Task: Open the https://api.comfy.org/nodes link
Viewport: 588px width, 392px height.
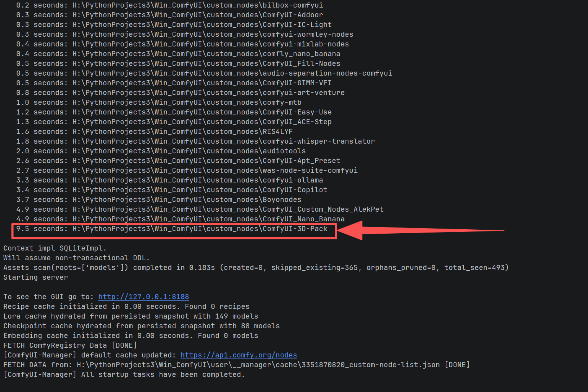Action: coord(239,355)
